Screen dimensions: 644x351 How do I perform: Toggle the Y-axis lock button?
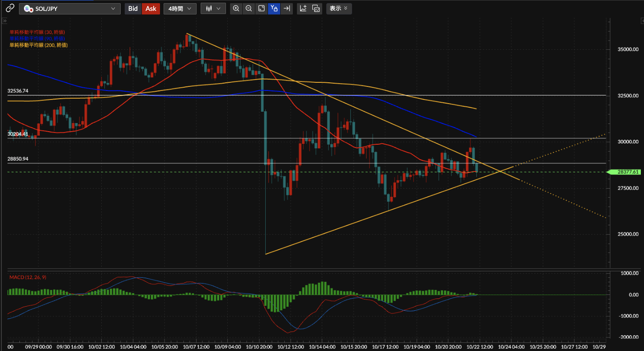click(x=274, y=9)
